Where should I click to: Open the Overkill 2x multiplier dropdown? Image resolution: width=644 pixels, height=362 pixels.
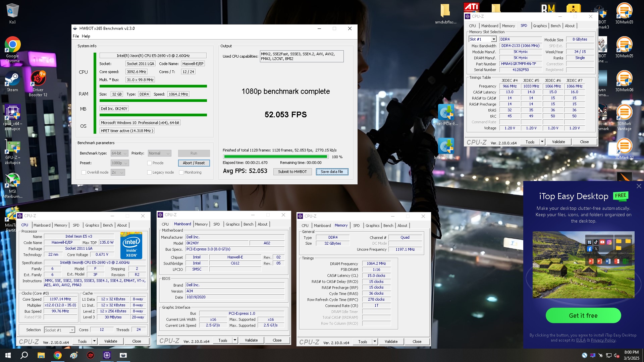pos(118,173)
